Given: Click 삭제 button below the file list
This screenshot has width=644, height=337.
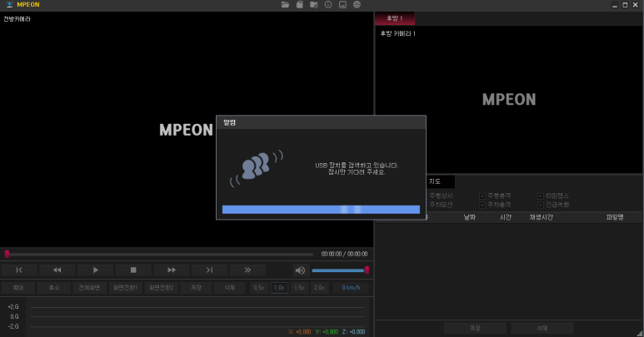Looking at the screenshot, I should tap(542, 328).
